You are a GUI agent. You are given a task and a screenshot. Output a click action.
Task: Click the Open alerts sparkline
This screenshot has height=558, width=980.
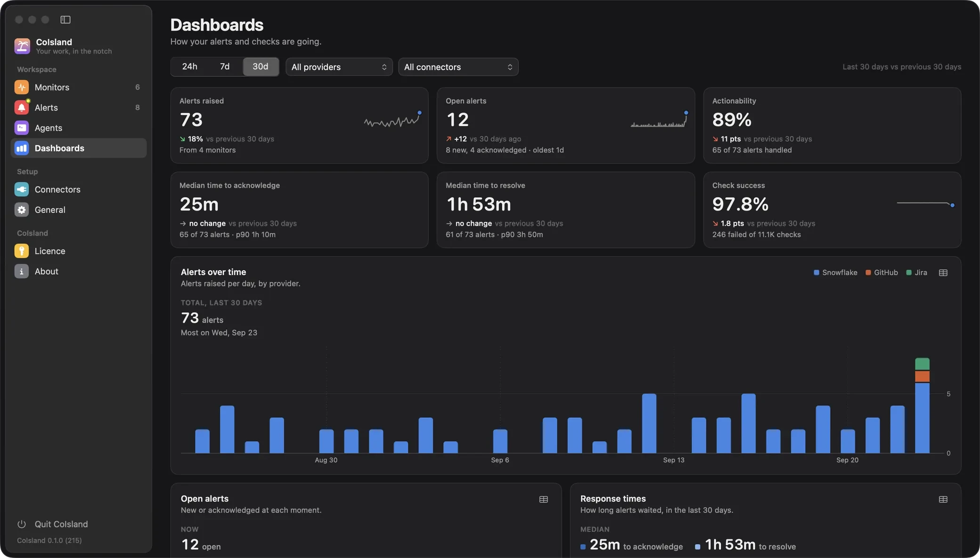click(x=660, y=119)
